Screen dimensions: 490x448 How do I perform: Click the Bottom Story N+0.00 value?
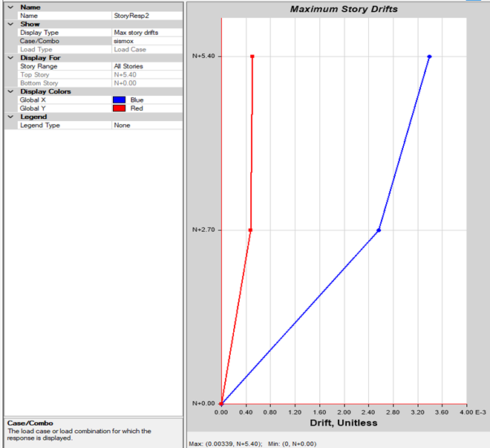146,83
